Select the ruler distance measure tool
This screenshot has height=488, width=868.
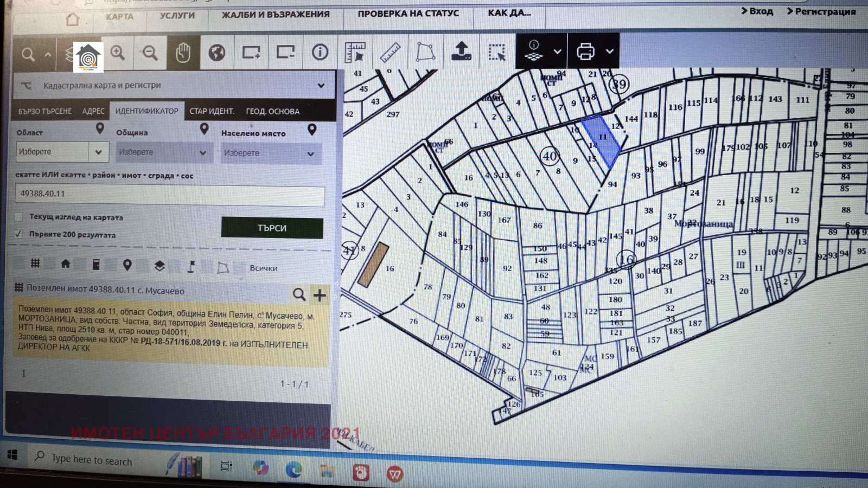pyautogui.click(x=390, y=53)
